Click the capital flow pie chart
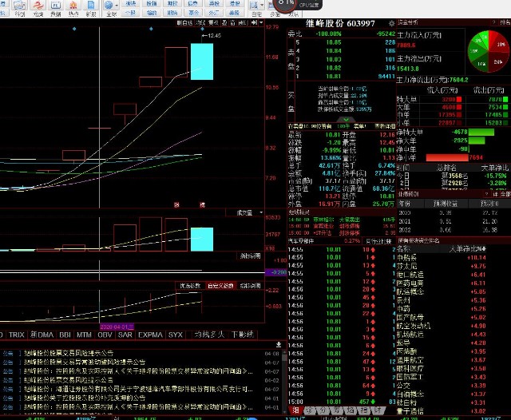Viewport: 511px width, 420px height. 488,51
